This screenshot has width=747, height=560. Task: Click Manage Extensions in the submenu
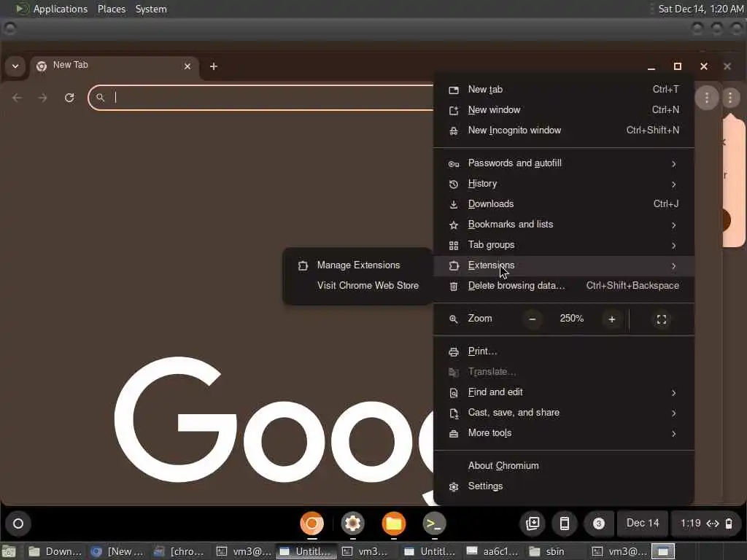(x=357, y=265)
